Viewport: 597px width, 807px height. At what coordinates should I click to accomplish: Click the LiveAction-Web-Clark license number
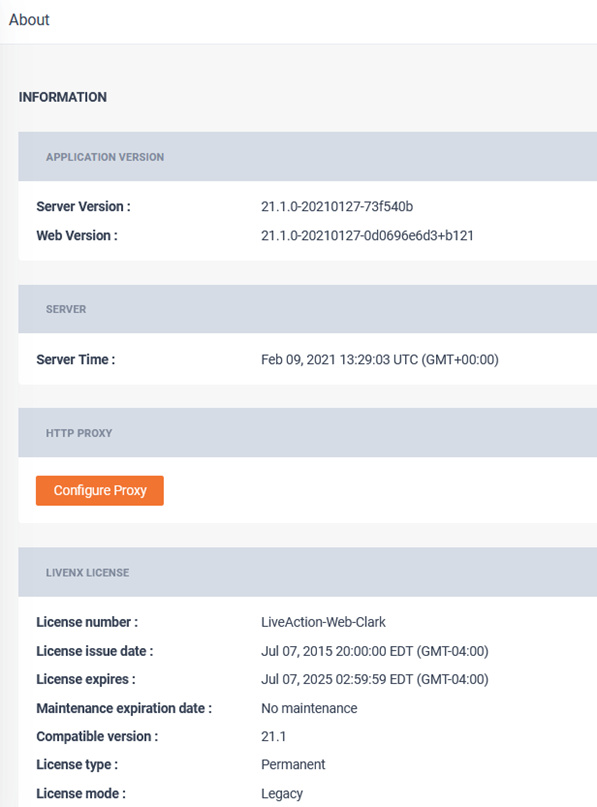[x=323, y=622]
